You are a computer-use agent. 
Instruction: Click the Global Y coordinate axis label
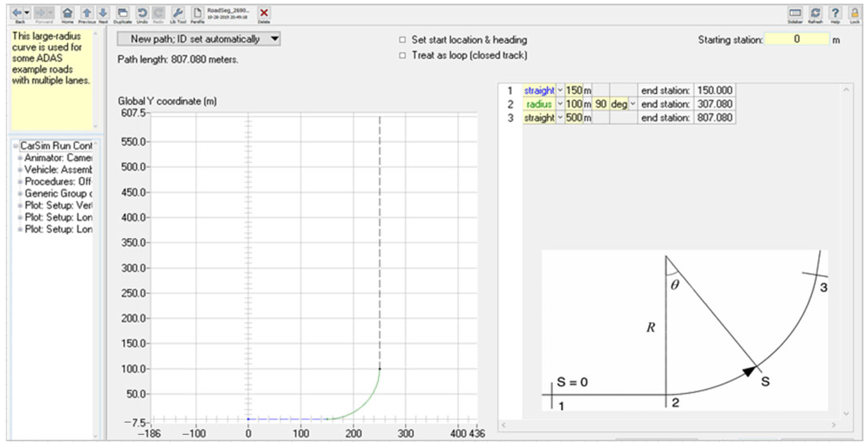(x=167, y=101)
